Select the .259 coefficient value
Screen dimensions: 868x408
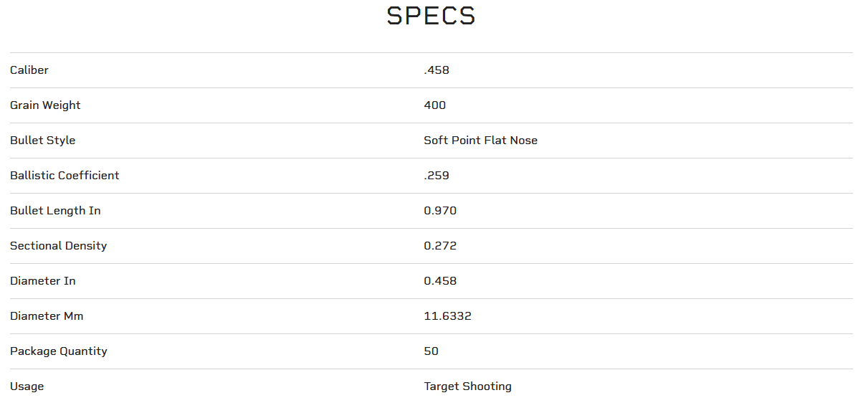[437, 176]
